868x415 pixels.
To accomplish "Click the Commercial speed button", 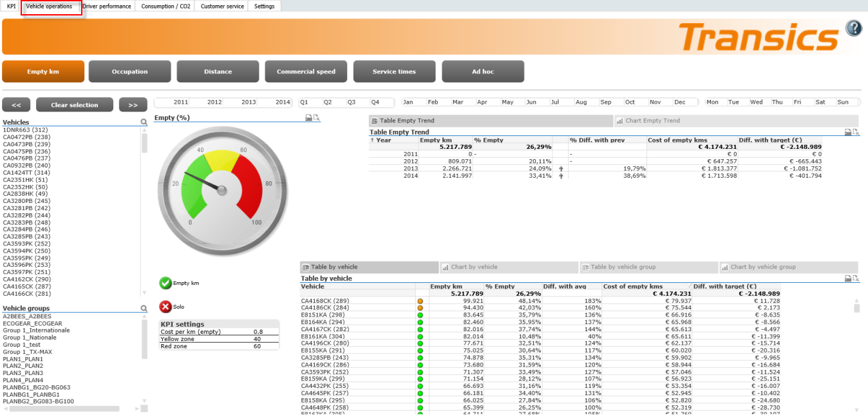I will (306, 72).
